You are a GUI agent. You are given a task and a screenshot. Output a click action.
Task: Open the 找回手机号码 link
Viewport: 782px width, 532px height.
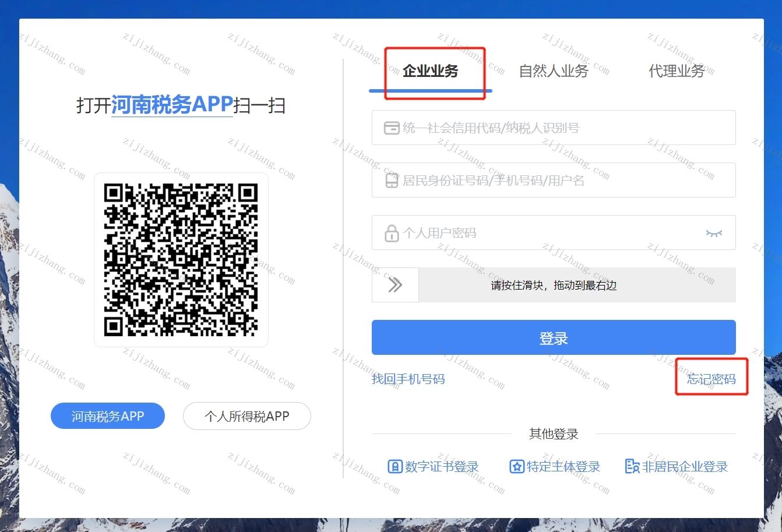[408, 379]
